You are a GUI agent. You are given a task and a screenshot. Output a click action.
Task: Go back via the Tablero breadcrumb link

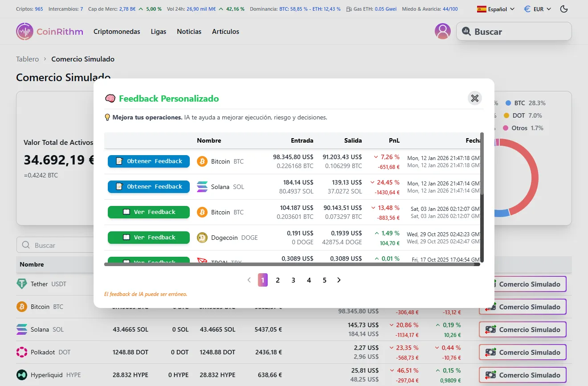point(27,59)
